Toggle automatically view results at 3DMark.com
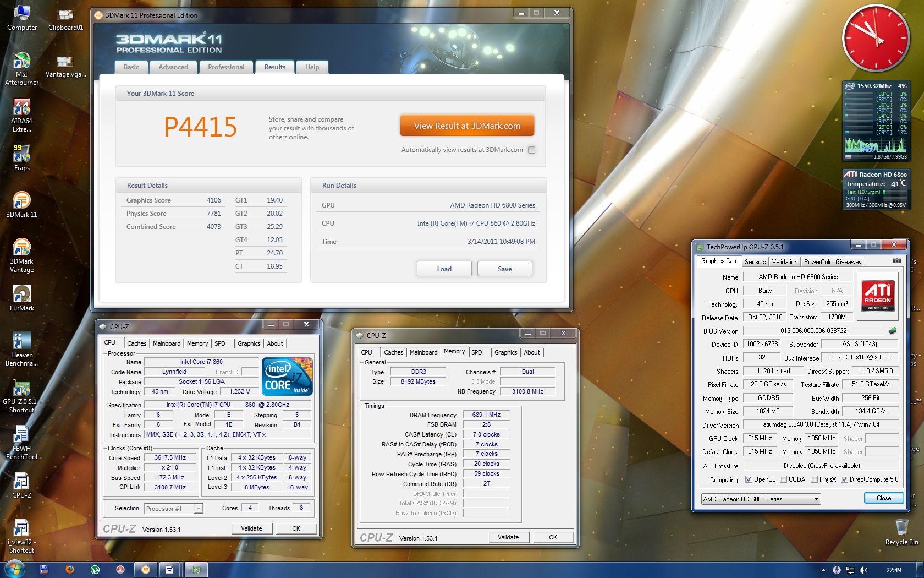 click(531, 150)
